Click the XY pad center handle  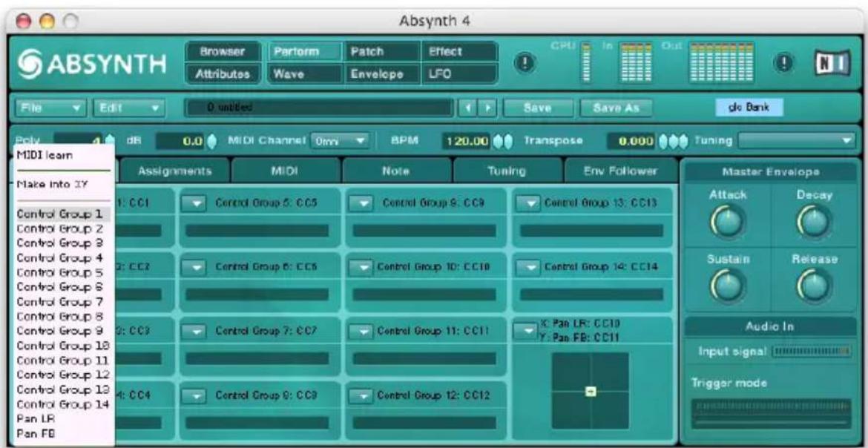pyautogui.click(x=590, y=392)
